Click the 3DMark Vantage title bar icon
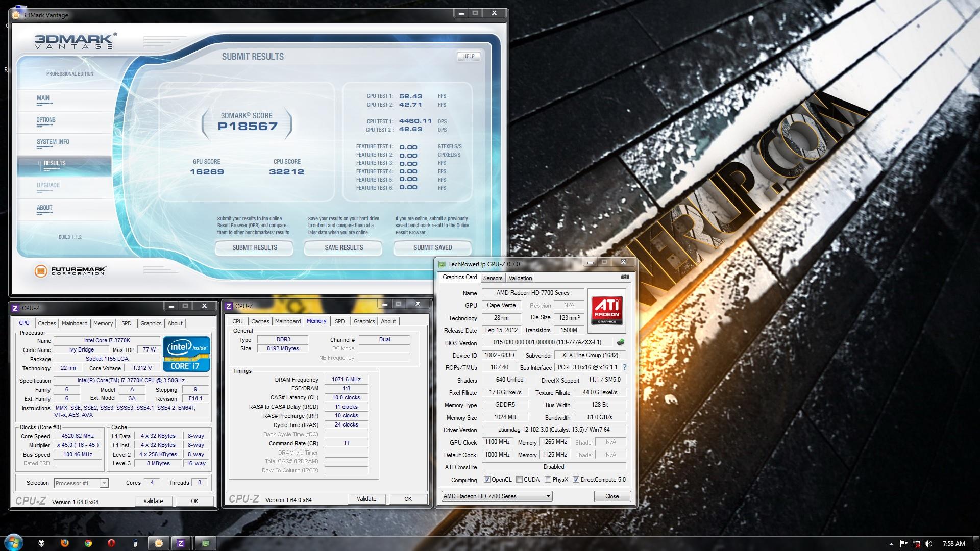This screenshot has height=551, width=980. [16, 15]
